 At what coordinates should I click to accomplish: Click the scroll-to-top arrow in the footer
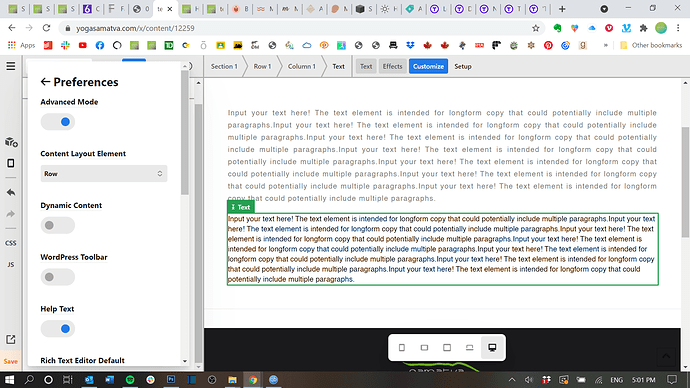click(x=666, y=357)
